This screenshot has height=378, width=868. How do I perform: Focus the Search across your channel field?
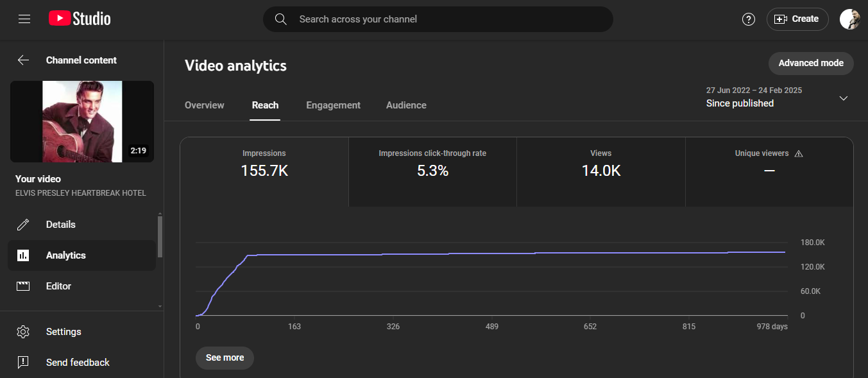[438, 19]
